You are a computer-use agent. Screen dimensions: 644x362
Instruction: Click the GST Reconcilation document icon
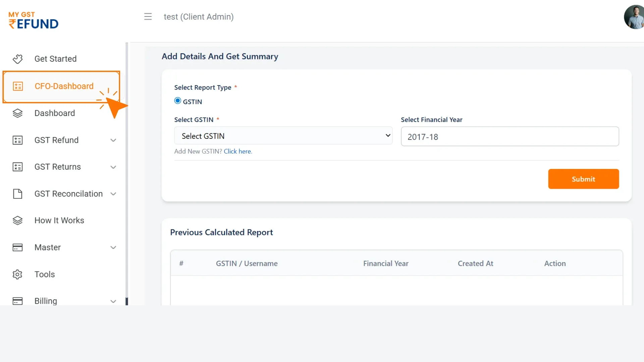point(17,194)
